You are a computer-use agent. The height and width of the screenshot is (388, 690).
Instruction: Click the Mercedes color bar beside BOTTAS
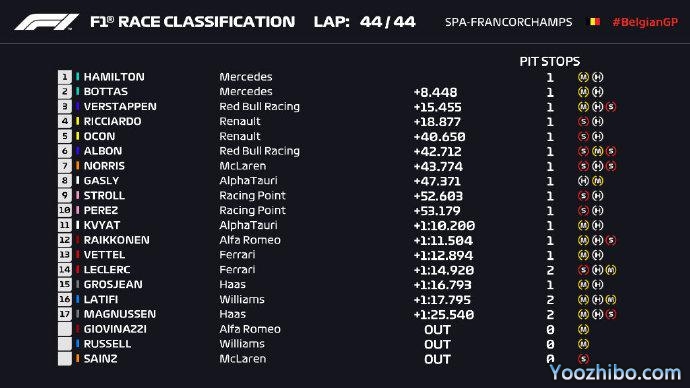77,92
